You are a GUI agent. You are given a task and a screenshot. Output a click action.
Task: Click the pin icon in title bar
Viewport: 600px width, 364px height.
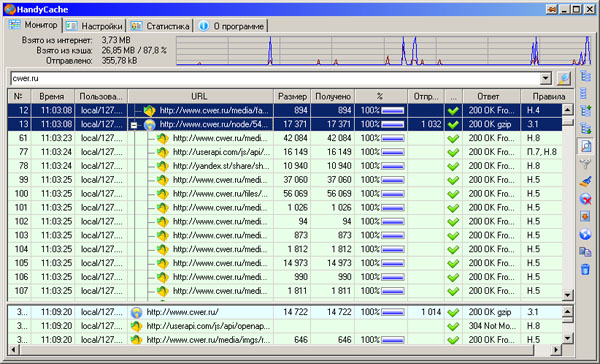551,10
